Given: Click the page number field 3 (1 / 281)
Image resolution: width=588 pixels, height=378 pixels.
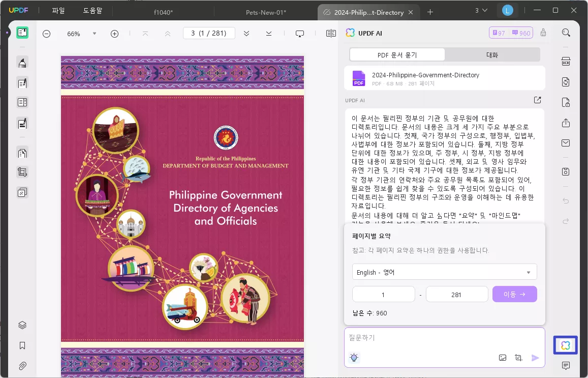Looking at the screenshot, I should [x=209, y=34].
